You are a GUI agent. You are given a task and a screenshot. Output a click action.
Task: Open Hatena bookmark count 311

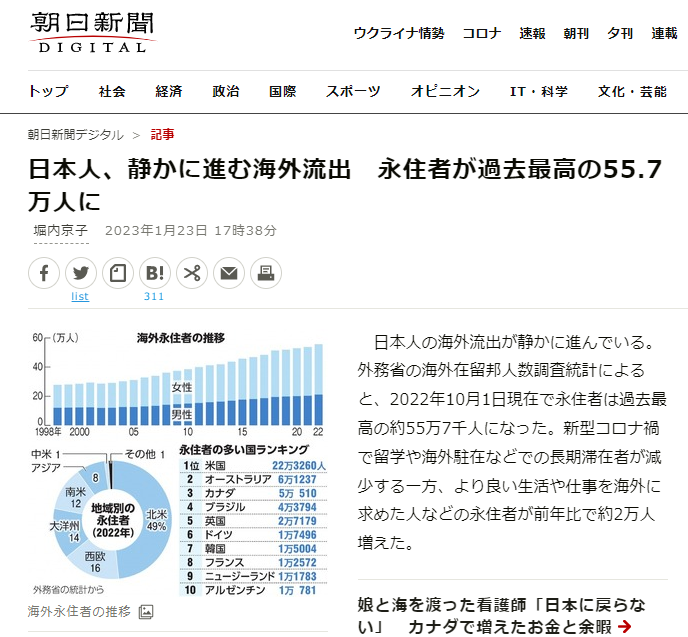click(x=154, y=296)
